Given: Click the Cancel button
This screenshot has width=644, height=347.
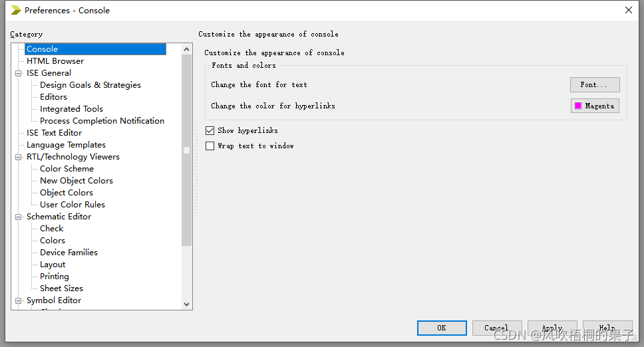Looking at the screenshot, I should (497, 328).
